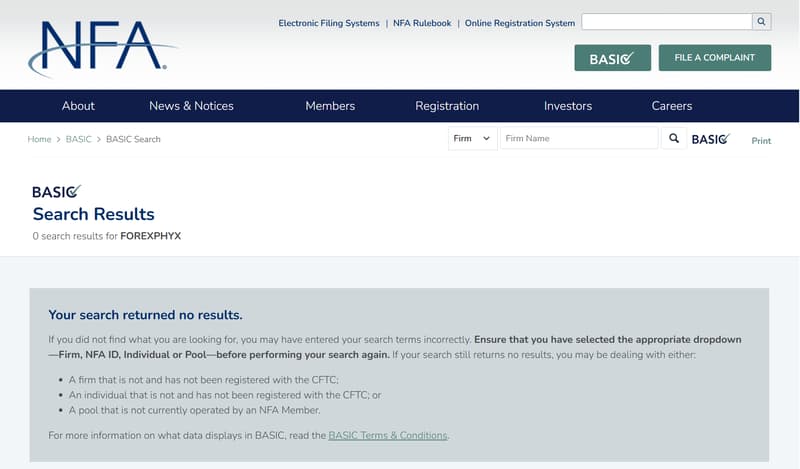Click the top site search magnifier icon

[x=761, y=21]
